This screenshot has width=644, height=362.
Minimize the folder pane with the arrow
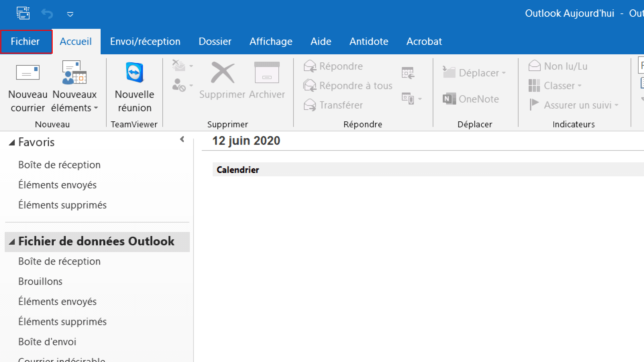[x=182, y=139]
